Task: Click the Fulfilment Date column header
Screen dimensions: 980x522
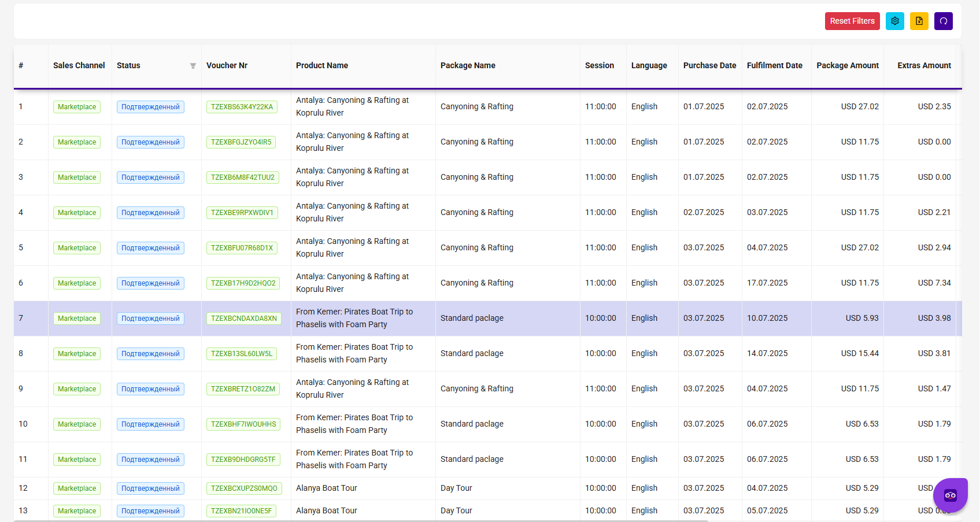Action: (774, 65)
